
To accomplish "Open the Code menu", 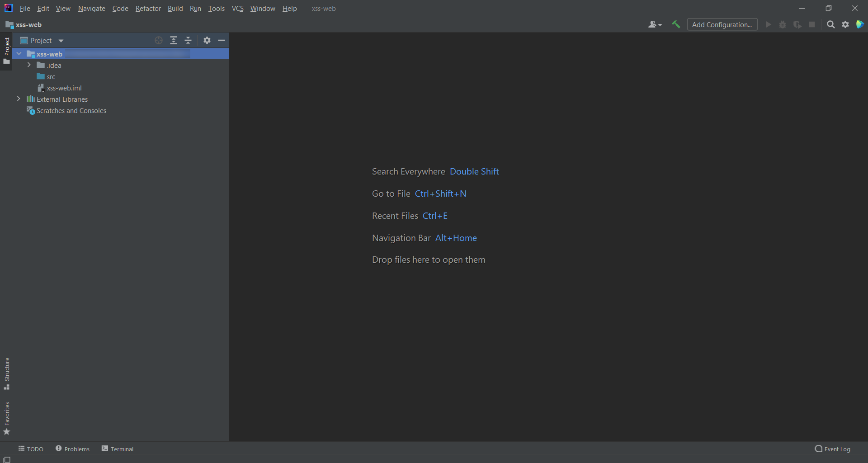I will coord(120,8).
